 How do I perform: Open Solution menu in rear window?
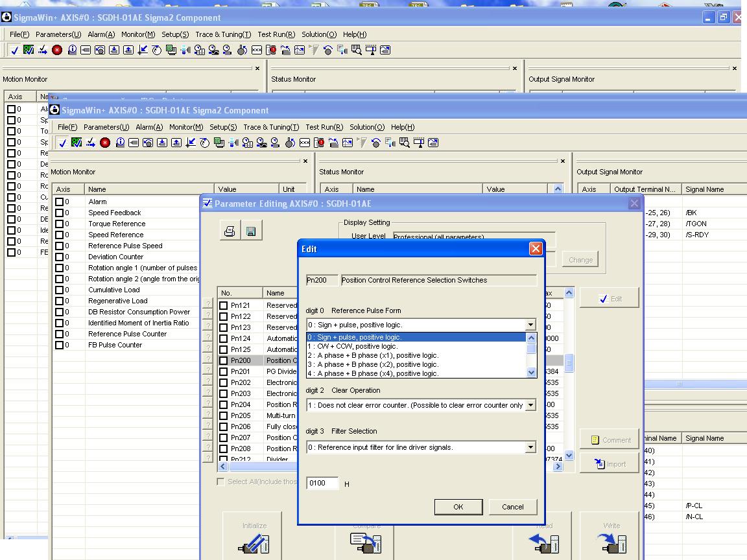point(319,34)
